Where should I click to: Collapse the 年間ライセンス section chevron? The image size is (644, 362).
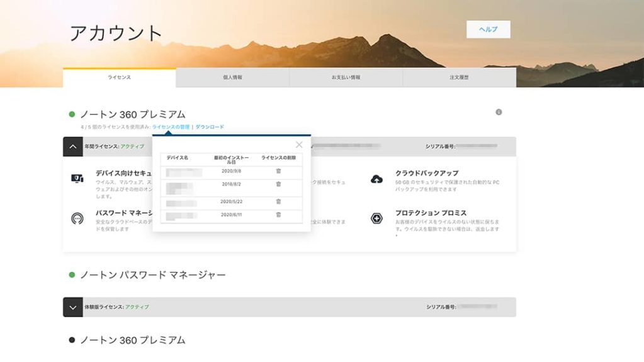click(x=72, y=147)
